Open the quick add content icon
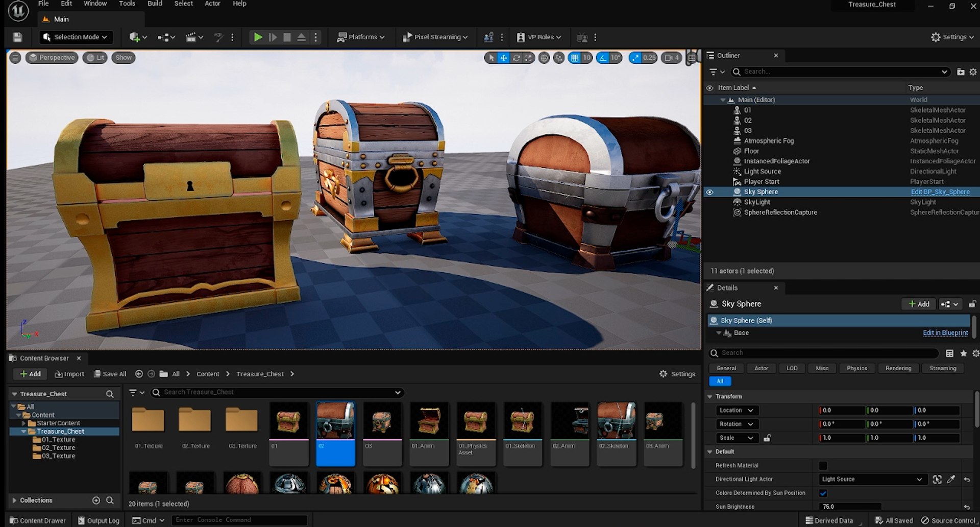 (137, 37)
